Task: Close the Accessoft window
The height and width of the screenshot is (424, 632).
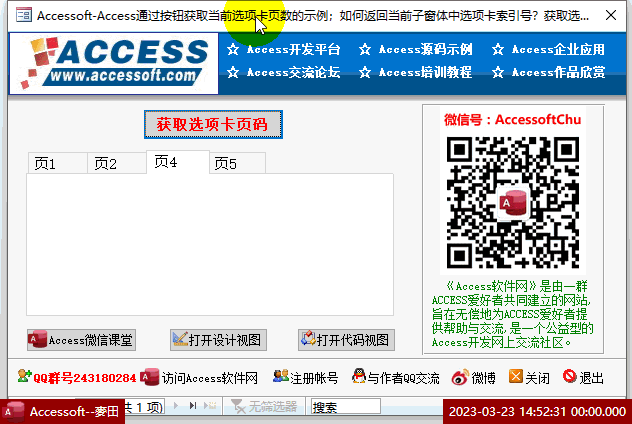Action: (611, 15)
